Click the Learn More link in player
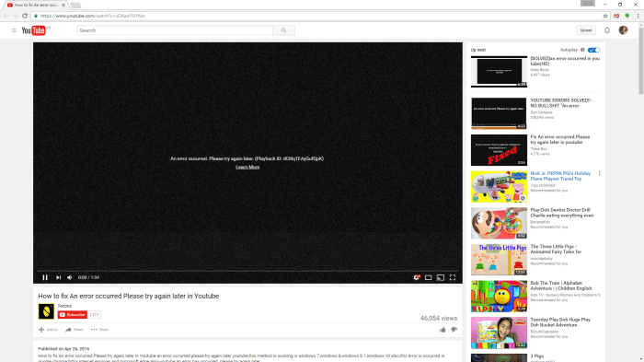 (247, 167)
